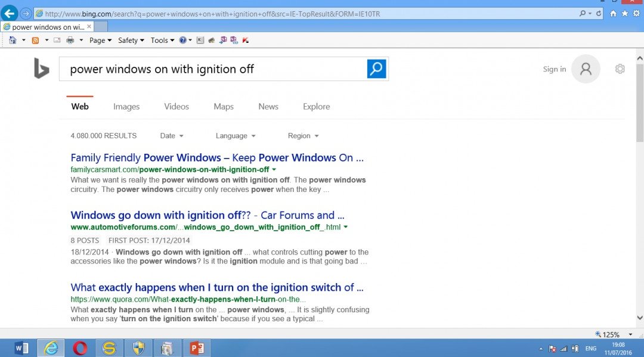The width and height of the screenshot is (644, 357).
Task: Click the red Kaspersky toolbar icon
Action: tap(246, 40)
